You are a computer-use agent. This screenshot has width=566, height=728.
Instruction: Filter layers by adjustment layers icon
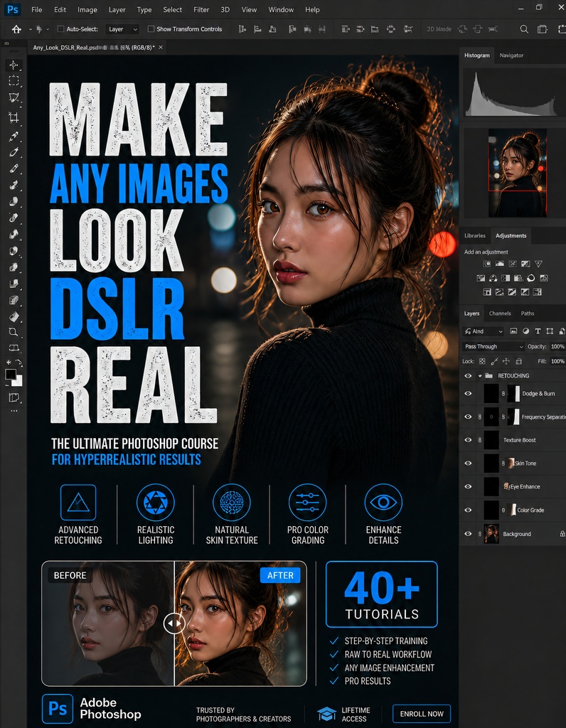[525, 331]
